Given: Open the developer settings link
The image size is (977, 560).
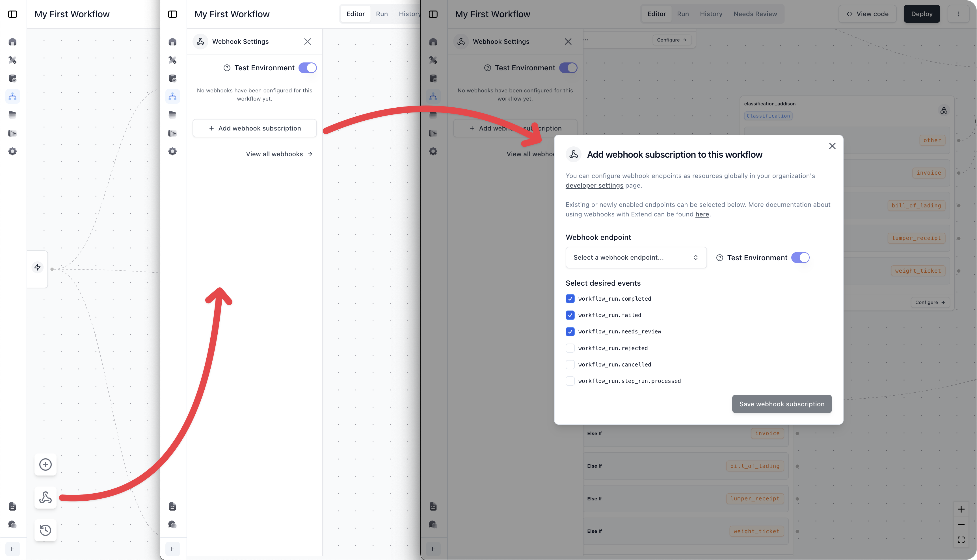Looking at the screenshot, I should [x=594, y=185].
